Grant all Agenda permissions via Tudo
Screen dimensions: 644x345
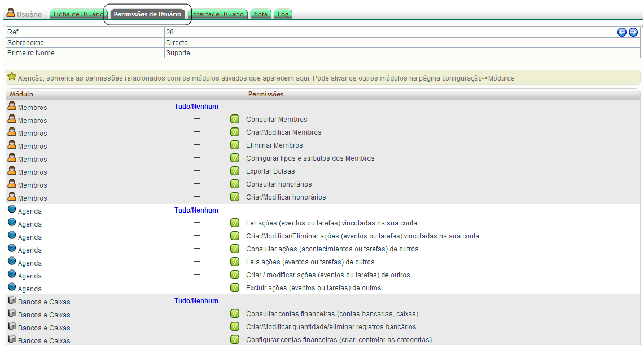click(x=182, y=210)
